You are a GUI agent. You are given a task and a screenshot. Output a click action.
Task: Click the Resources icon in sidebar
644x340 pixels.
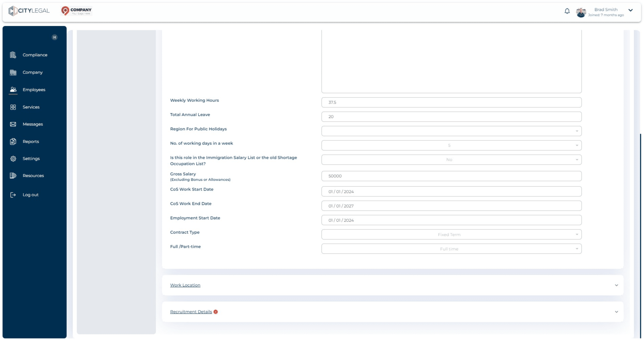click(x=13, y=176)
